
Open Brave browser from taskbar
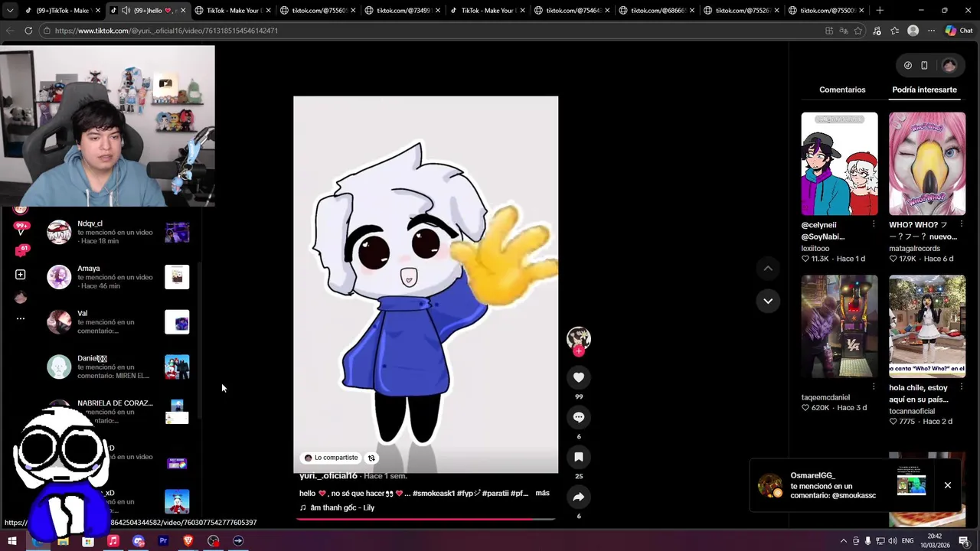[x=188, y=541]
